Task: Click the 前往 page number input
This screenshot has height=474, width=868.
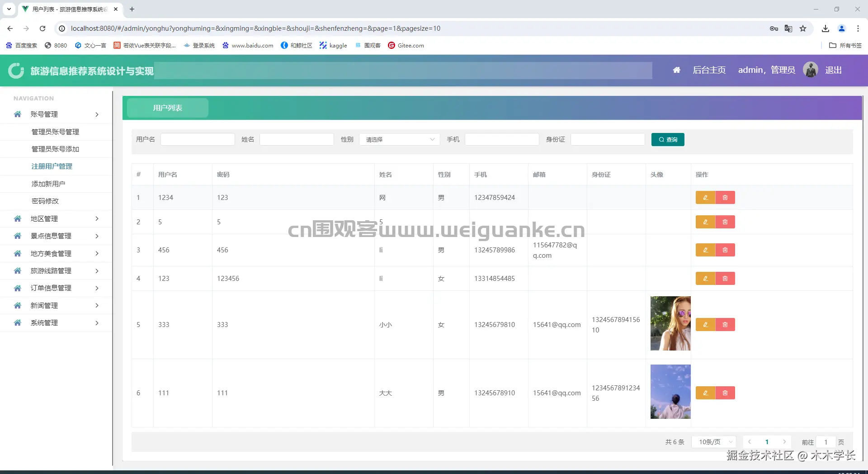Action: coord(826,442)
